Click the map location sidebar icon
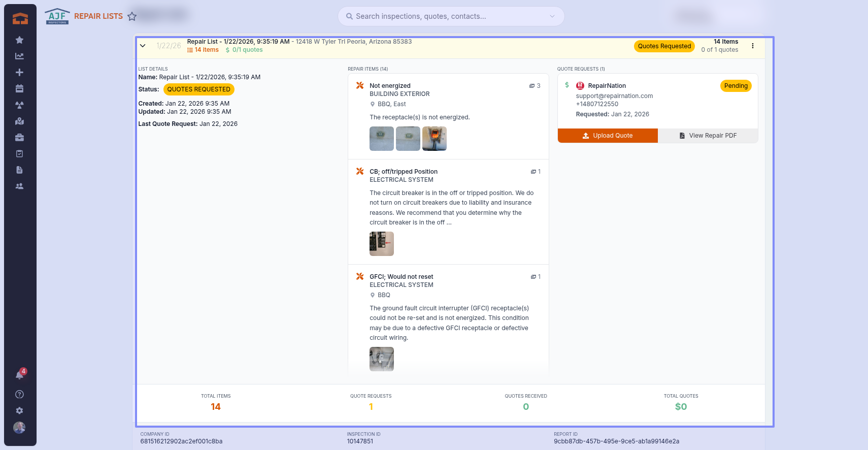This screenshot has width=868, height=450. point(19,121)
